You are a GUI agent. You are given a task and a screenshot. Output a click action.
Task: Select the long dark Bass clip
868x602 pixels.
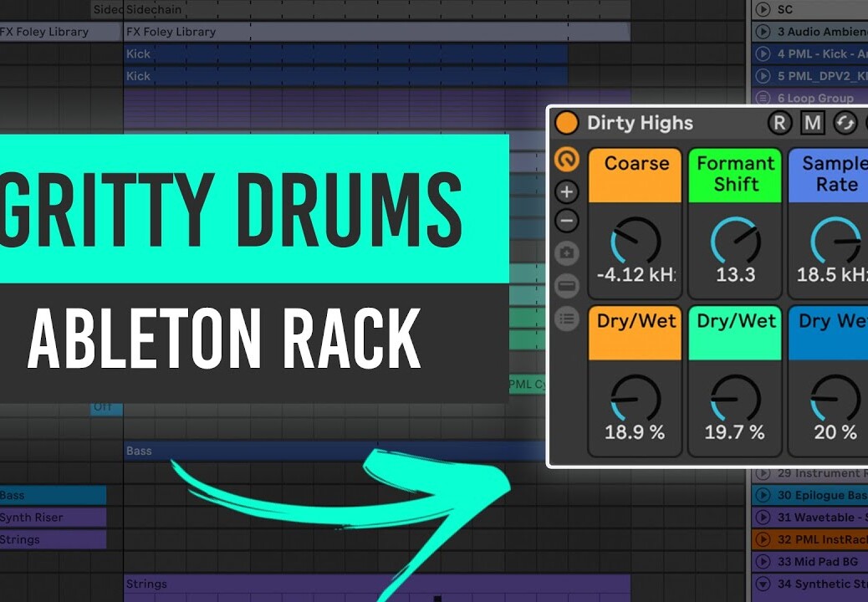[334, 451]
